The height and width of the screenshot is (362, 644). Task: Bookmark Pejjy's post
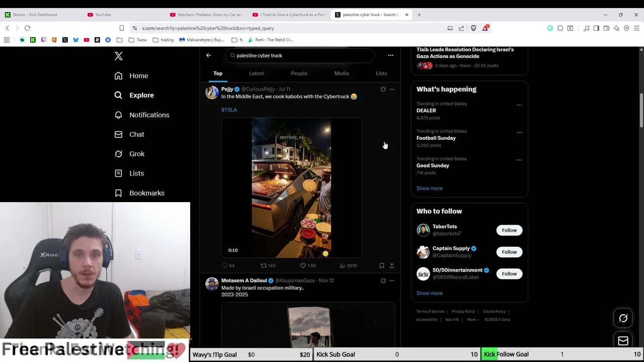click(x=382, y=265)
